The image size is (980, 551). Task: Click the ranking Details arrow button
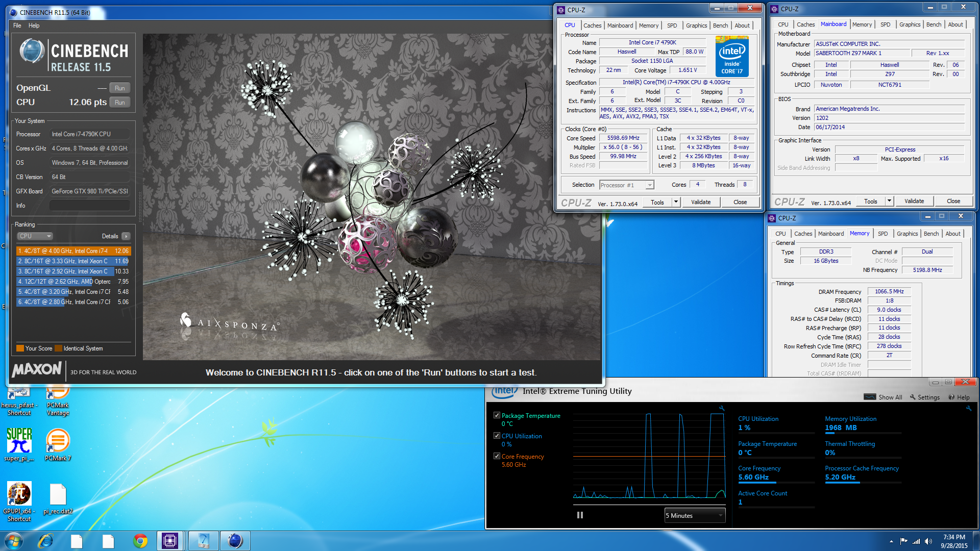pos(126,236)
